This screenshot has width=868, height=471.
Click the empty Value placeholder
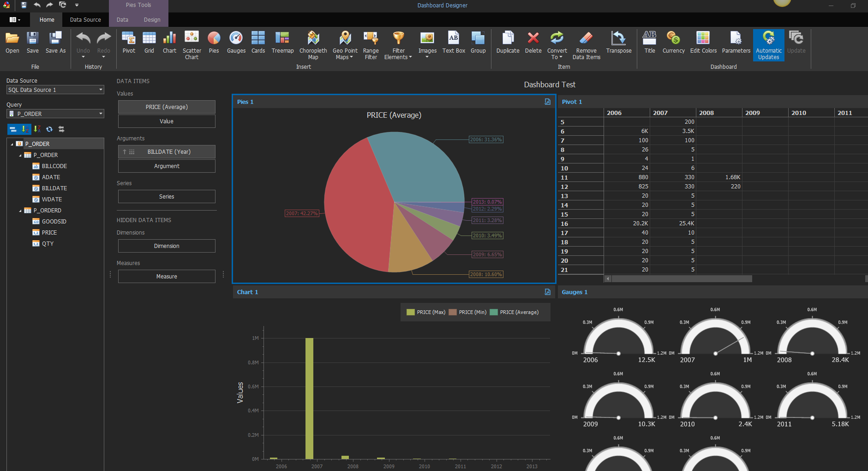167,121
